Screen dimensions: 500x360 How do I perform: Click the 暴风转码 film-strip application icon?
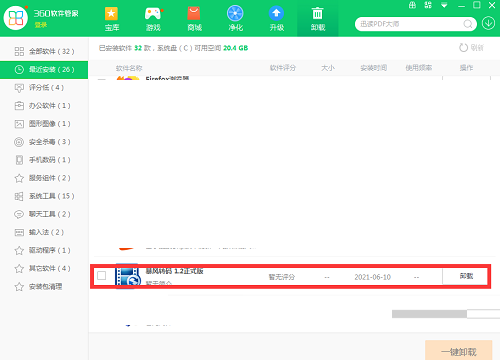[x=127, y=275]
